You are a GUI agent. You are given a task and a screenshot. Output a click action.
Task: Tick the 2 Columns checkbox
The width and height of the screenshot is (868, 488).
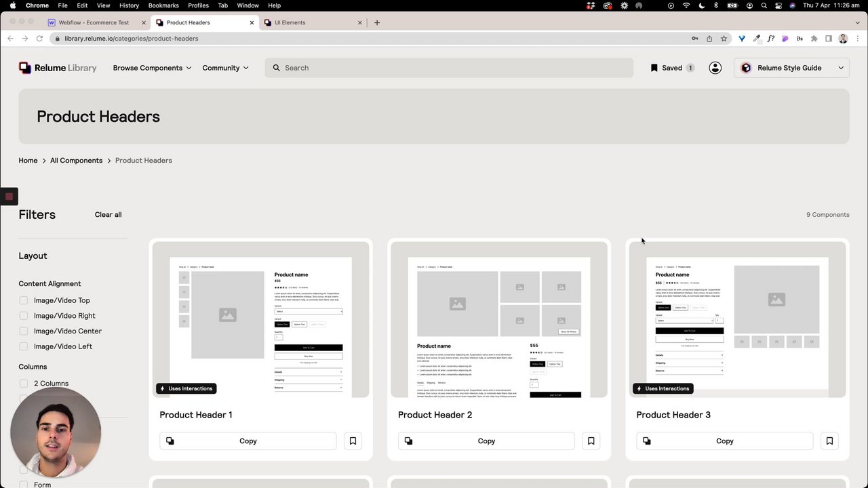[x=24, y=384]
